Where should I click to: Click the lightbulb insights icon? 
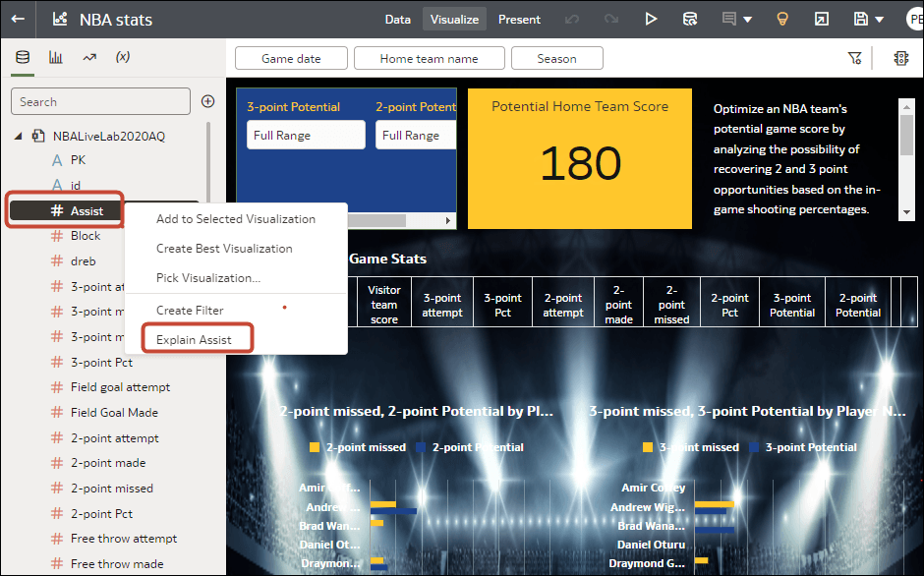tap(782, 20)
